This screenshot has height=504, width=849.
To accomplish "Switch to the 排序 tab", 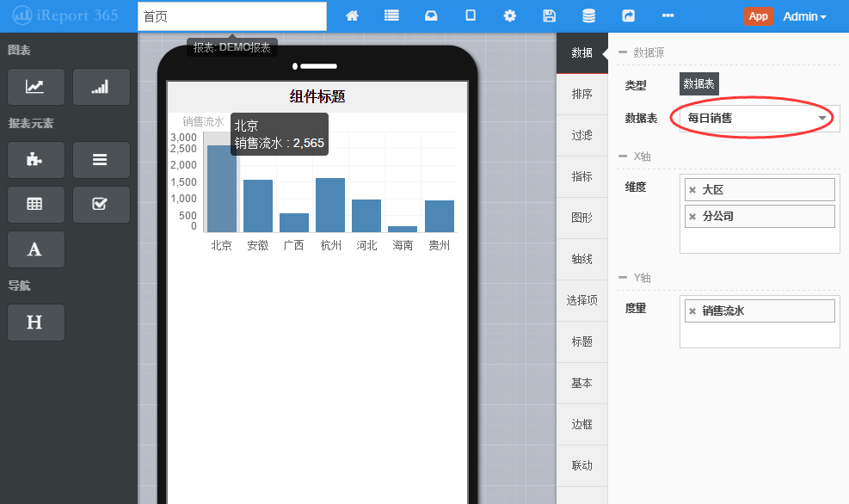I will click(x=582, y=95).
